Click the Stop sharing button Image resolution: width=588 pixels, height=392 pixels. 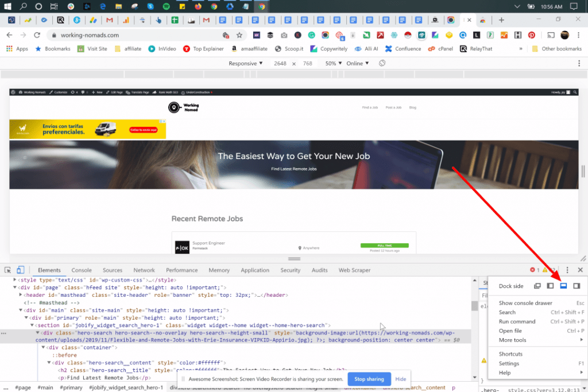tap(369, 379)
